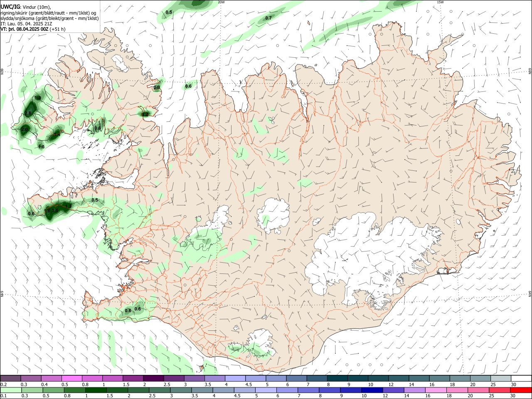This screenshot has width=532, height=399.
Task: Pick the dark blue rain swatch labeled 10
Action: click(372, 390)
